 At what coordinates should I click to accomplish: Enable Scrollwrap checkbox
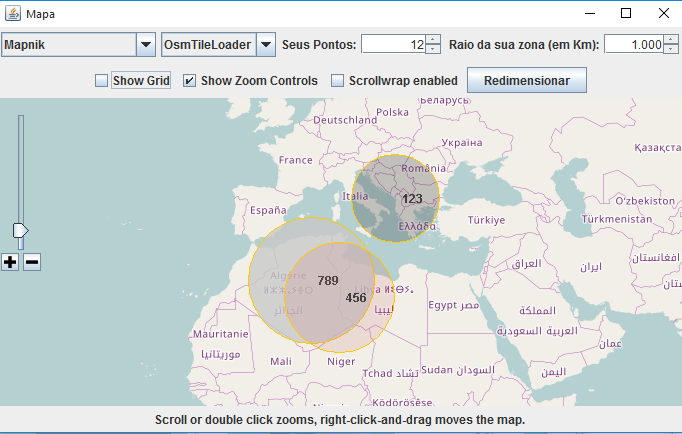pos(338,81)
